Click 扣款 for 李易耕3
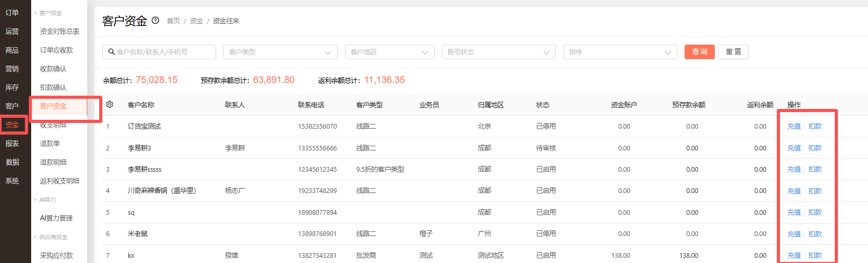 815,148
